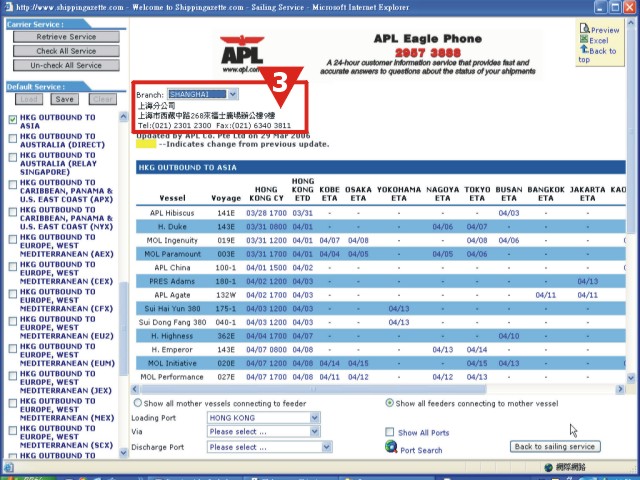Check Europe, West Mediterranean (AEX) service
640x480 pixels.
tap(13, 240)
